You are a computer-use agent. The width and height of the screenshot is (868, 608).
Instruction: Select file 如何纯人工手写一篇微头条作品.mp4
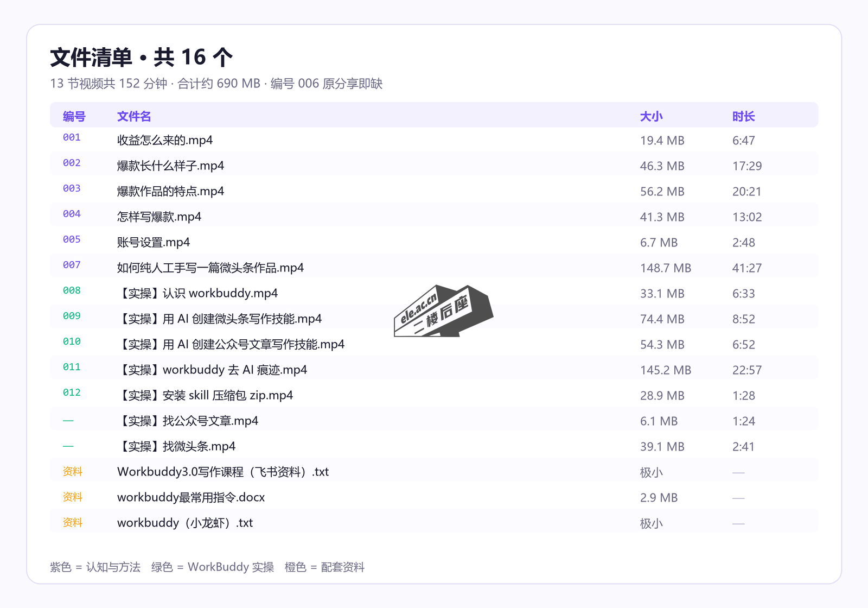click(210, 268)
